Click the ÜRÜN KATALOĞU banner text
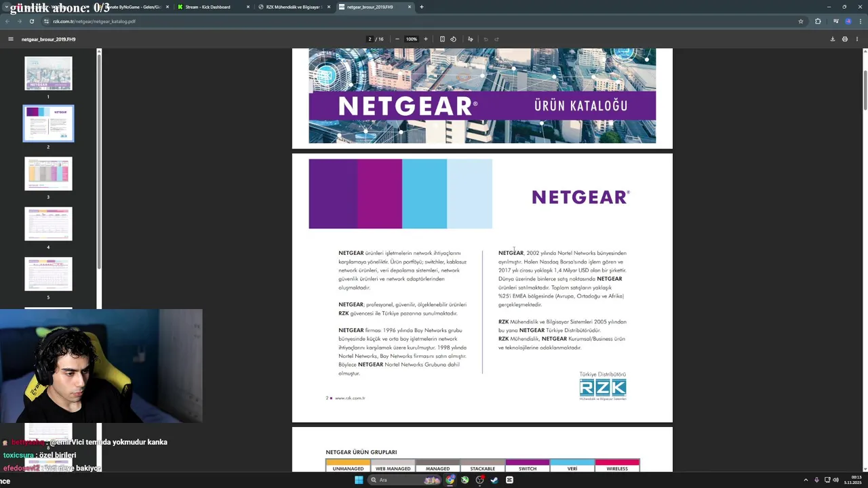 click(580, 106)
